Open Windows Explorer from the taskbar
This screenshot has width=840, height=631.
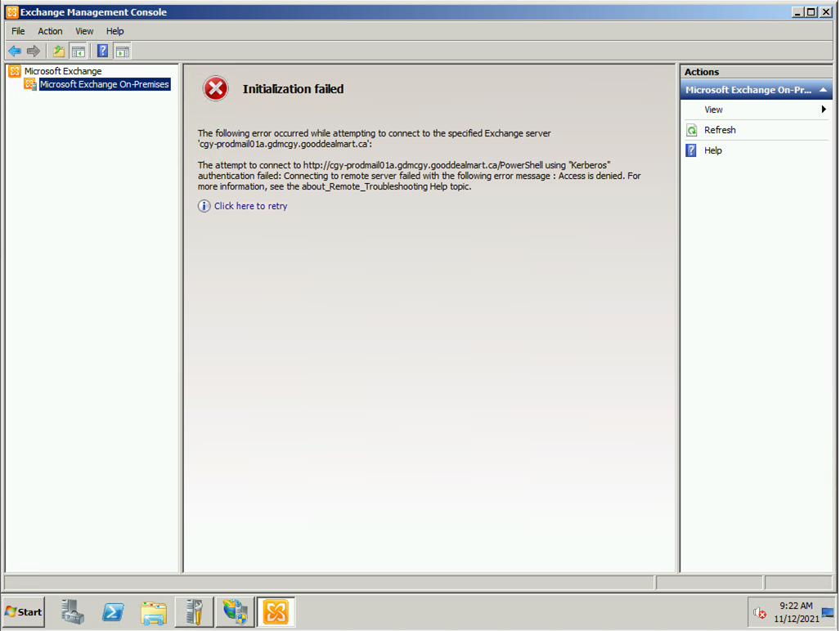[154, 612]
